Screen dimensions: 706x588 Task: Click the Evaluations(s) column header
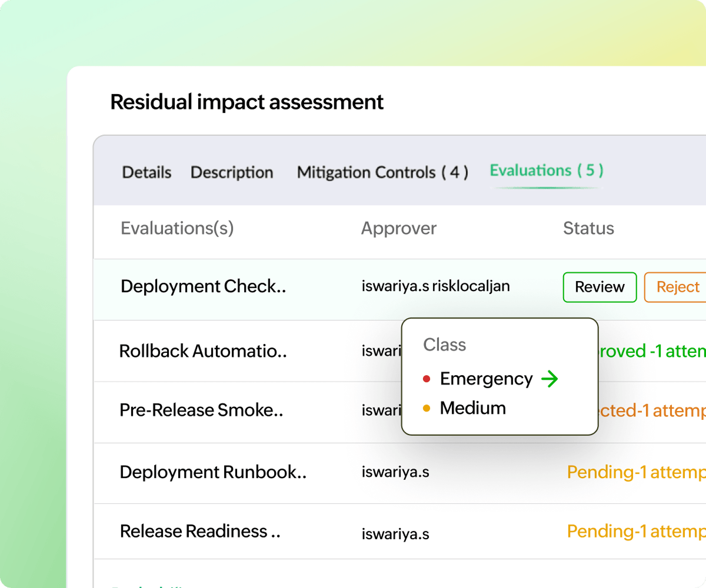tap(177, 228)
